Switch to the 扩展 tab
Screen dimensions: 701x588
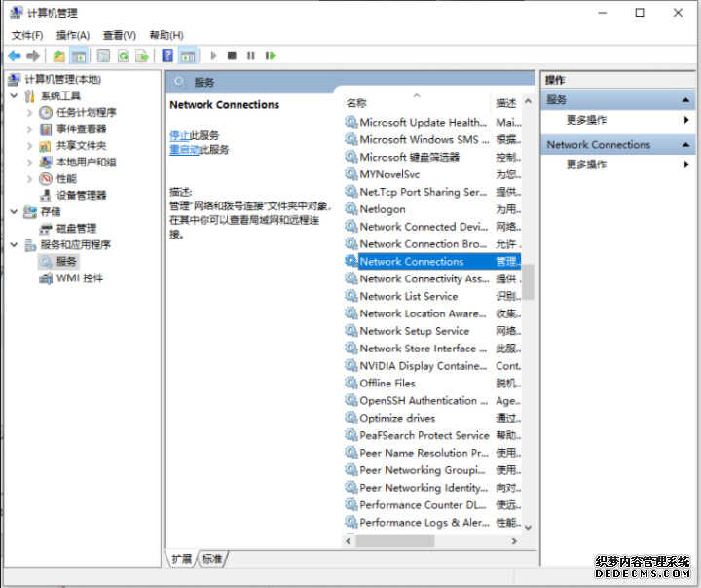click(182, 559)
